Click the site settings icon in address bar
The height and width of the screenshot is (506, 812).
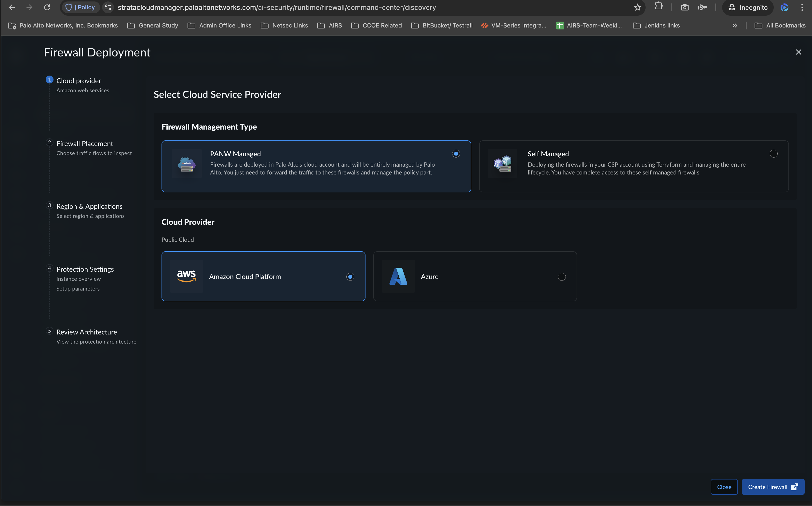click(x=108, y=7)
